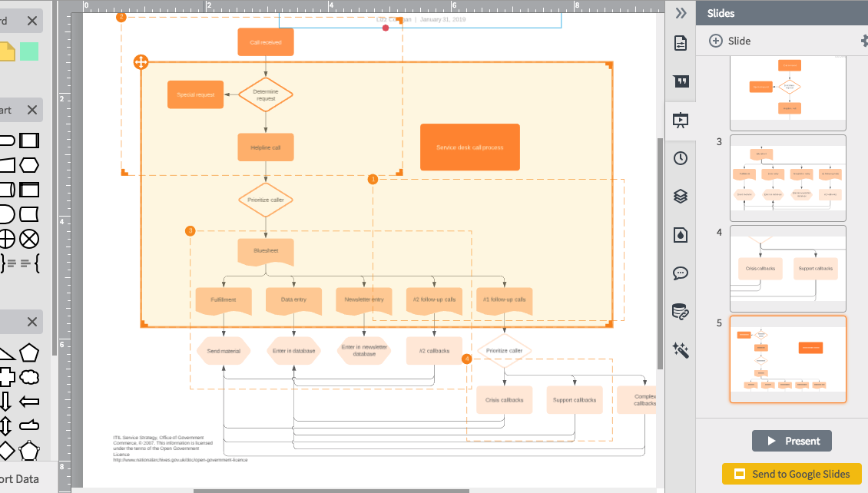Screen dimensions: 868x493
Task: Open the Layers panel
Action: 680,196
